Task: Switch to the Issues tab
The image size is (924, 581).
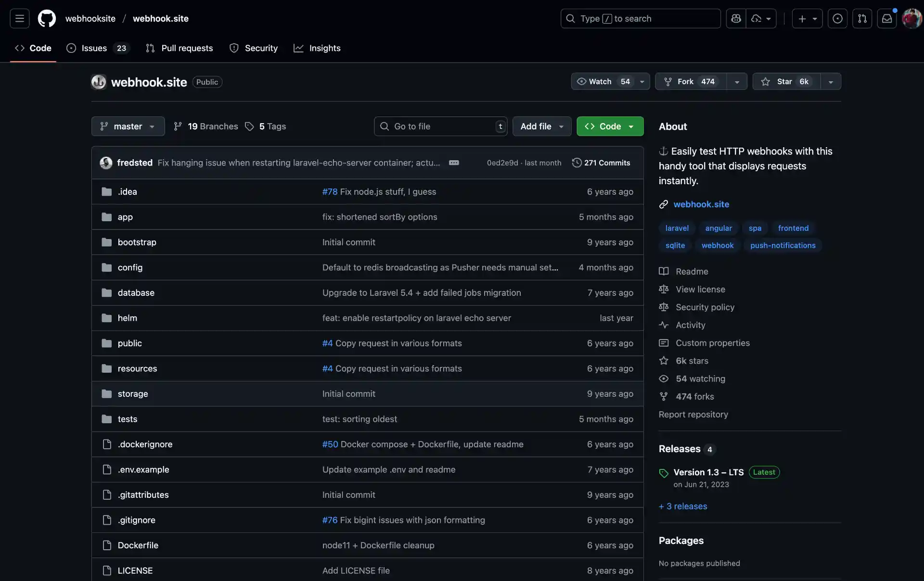Action: coord(98,48)
